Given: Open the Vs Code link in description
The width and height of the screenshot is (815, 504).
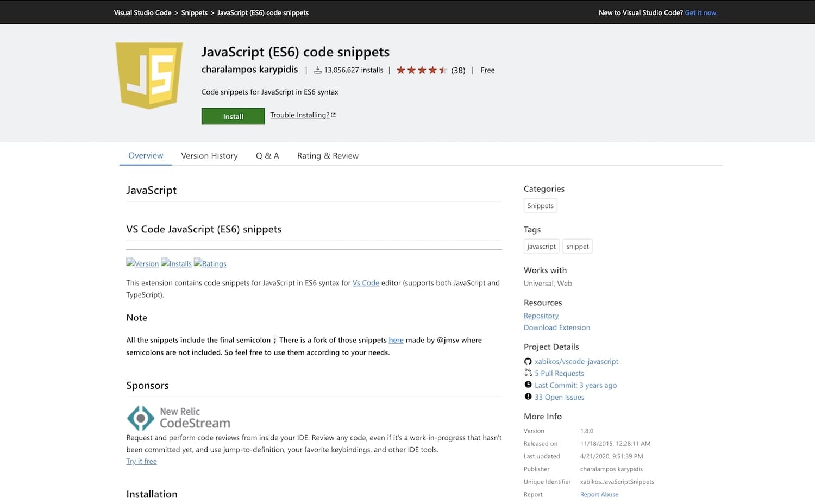Looking at the screenshot, I should 366,282.
